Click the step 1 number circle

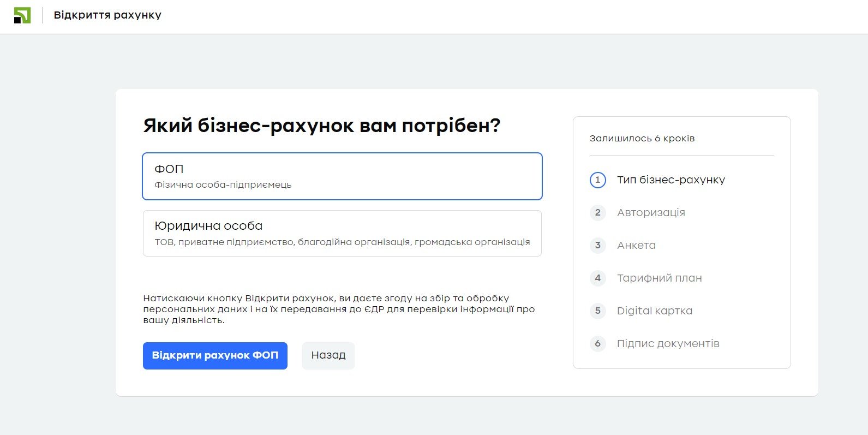tap(597, 180)
